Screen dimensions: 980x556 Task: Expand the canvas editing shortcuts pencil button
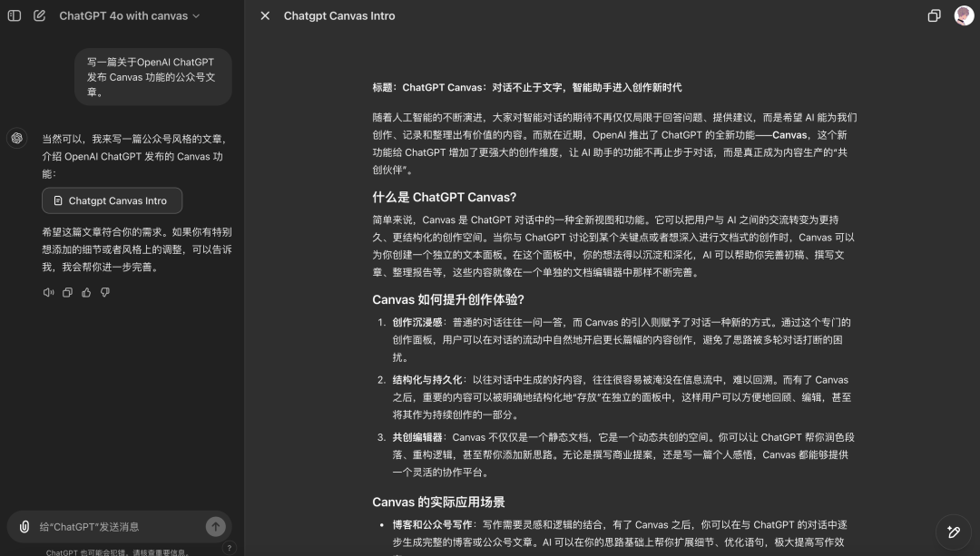pos(953,532)
